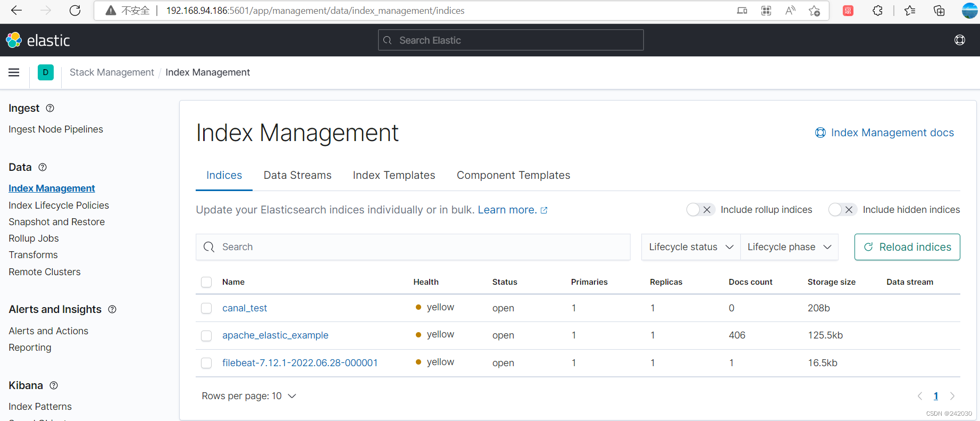Viewport: 980px width, 421px height.
Task: Switch to Index Templates tab
Action: pos(394,175)
